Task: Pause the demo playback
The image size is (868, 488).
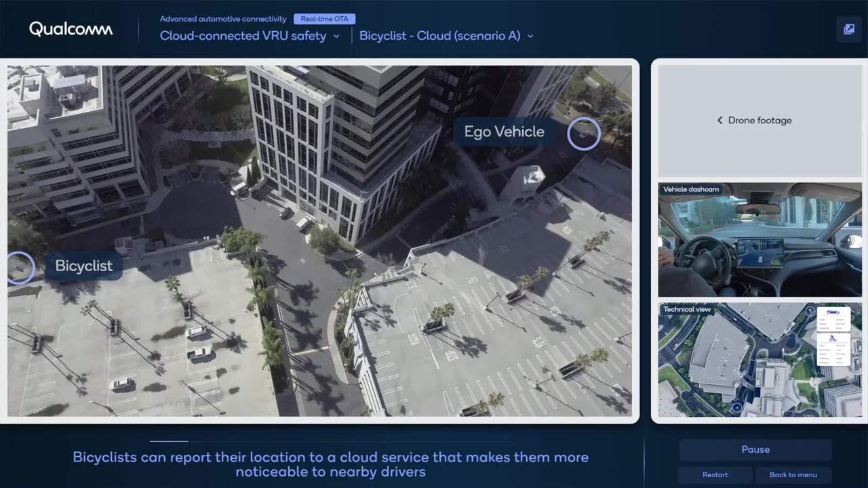Action: tap(755, 449)
